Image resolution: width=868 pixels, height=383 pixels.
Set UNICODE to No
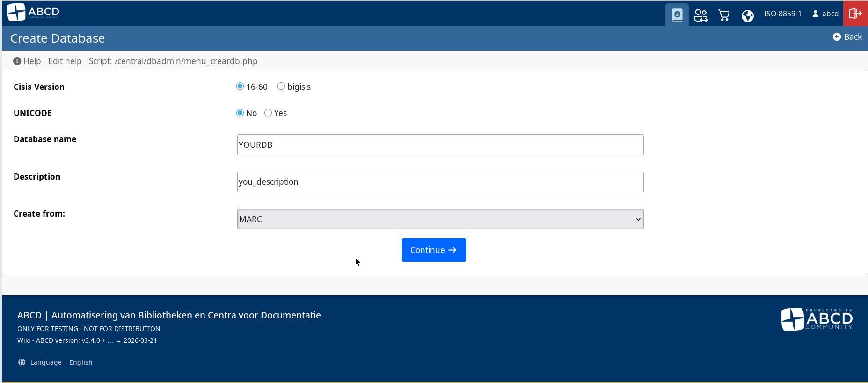click(x=240, y=113)
